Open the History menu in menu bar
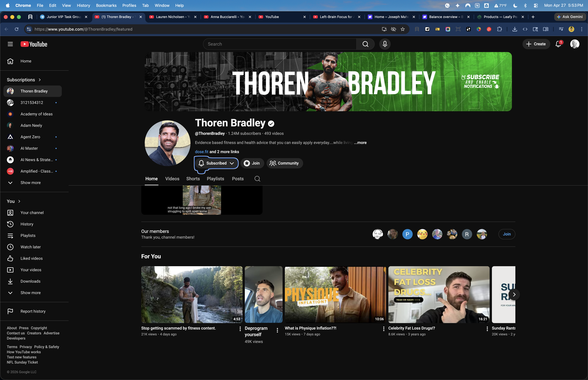Screen dimensions: 588x380 [83, 5]
